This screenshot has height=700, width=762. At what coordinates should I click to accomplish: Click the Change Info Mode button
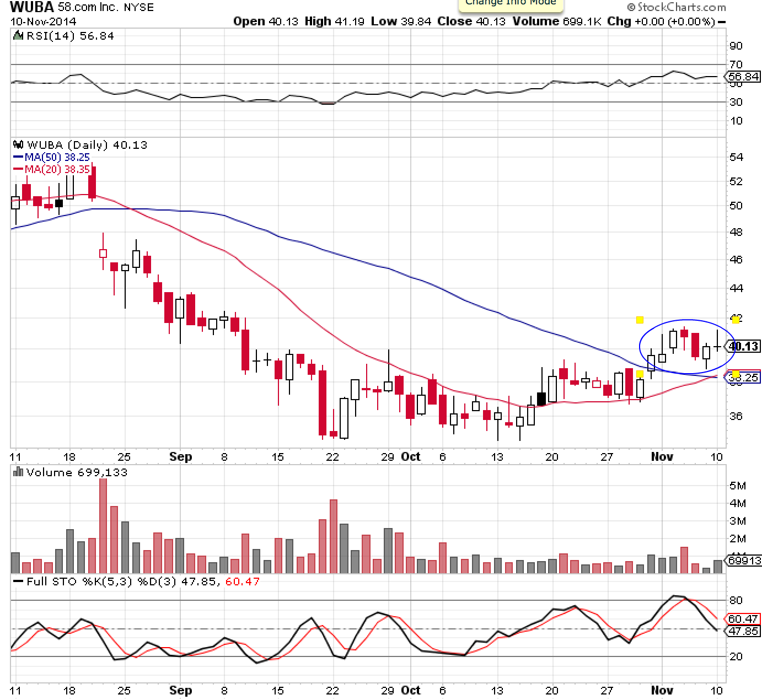click(511, 4)
